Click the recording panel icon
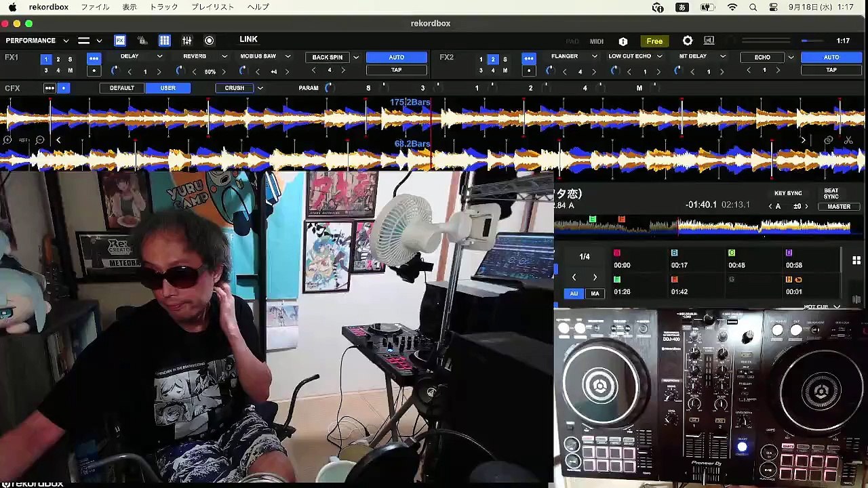 coord(210,41)
